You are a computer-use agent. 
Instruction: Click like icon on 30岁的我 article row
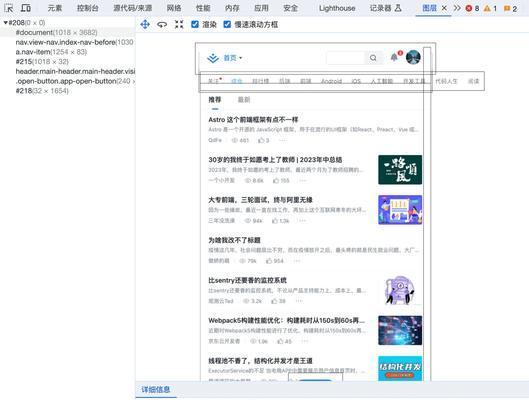click(x=276, y=180)
